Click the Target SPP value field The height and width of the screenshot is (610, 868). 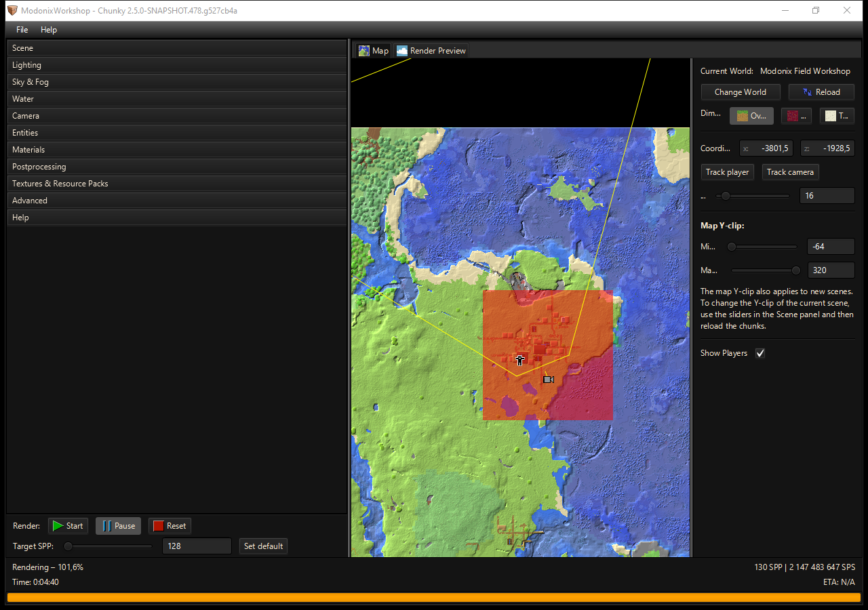click(x=197, y=546)
